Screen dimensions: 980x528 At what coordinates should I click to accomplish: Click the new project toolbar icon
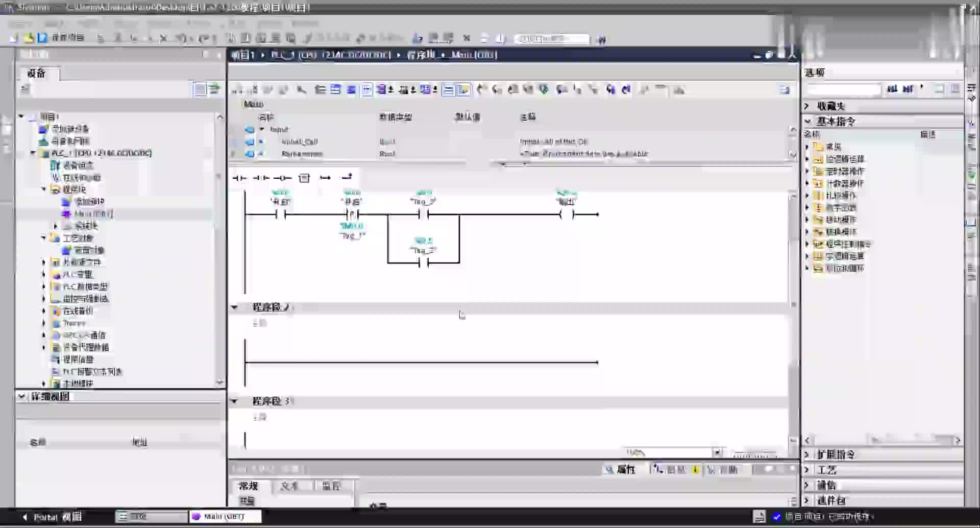point(14,38)
